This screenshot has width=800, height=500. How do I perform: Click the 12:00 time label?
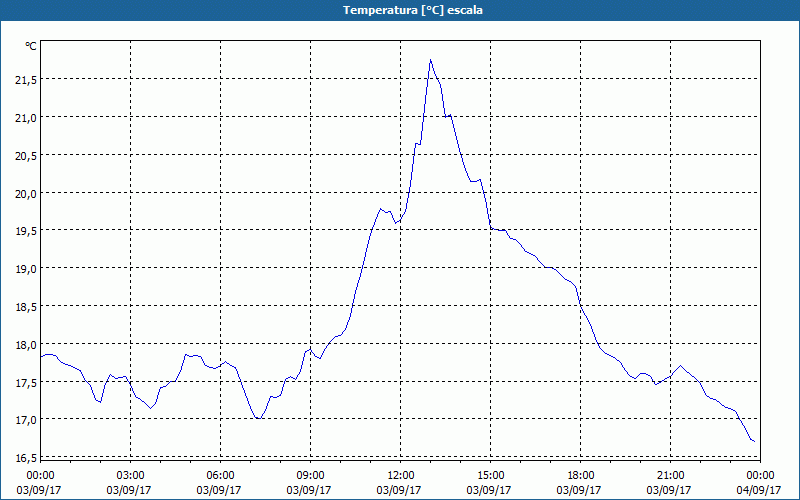401,476
